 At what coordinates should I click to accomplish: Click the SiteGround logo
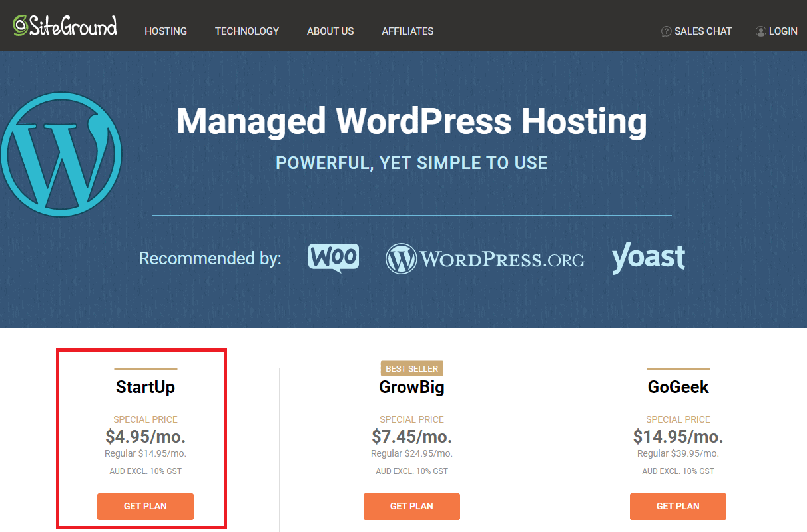coord(65,25)
